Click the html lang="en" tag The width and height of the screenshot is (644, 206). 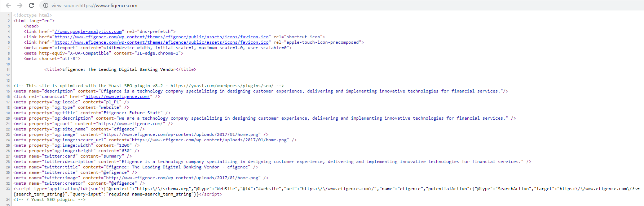[34, 21]
